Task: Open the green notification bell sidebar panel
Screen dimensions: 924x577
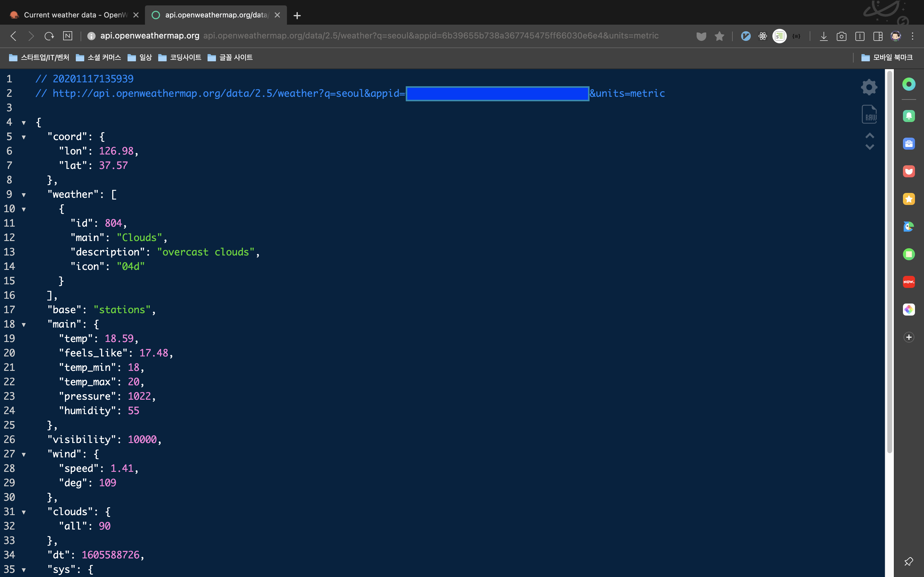Action: tap(909, 116)
